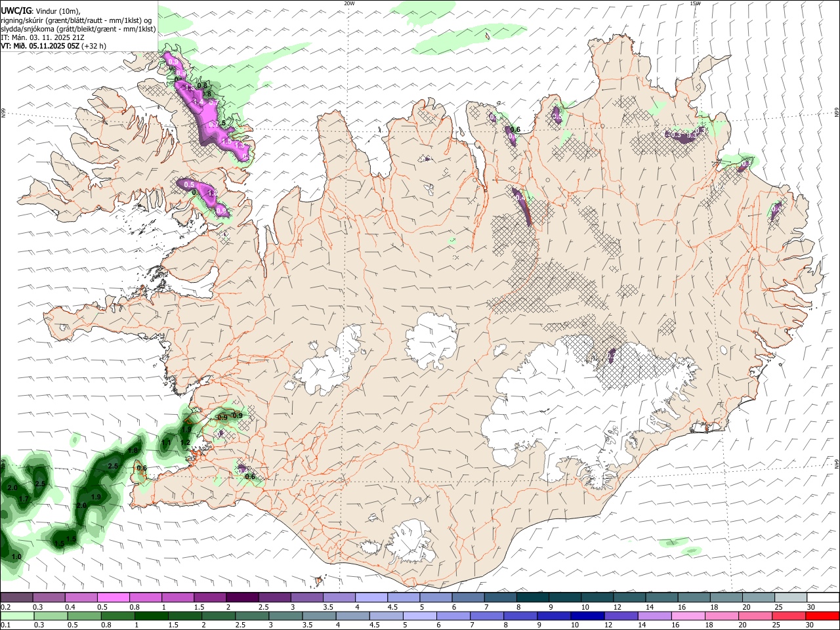The height and width of the screenshot is (630, 840).
Task: Click the "rigning/skúrir" legend description line
Action: point(76,20)
